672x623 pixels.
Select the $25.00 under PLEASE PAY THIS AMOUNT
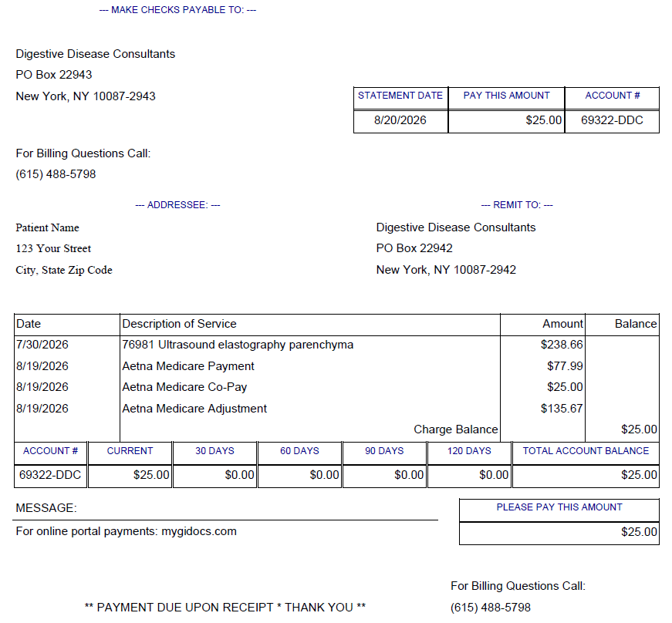point(639,532)
